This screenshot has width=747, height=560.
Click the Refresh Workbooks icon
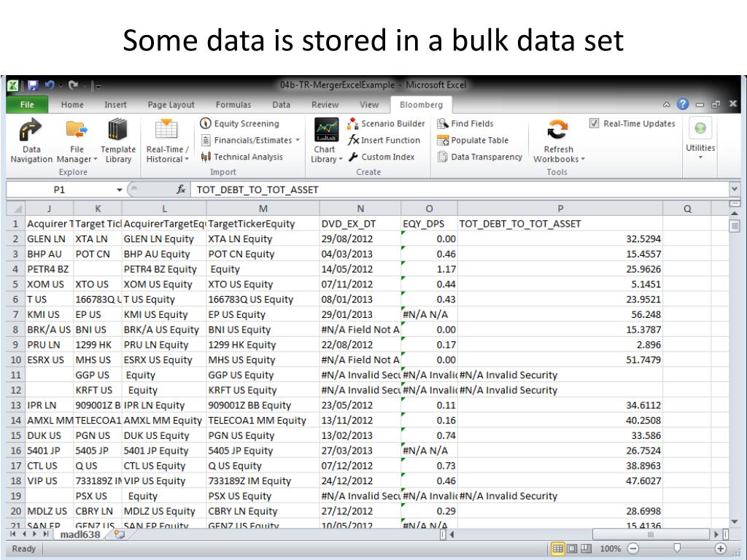557,130
